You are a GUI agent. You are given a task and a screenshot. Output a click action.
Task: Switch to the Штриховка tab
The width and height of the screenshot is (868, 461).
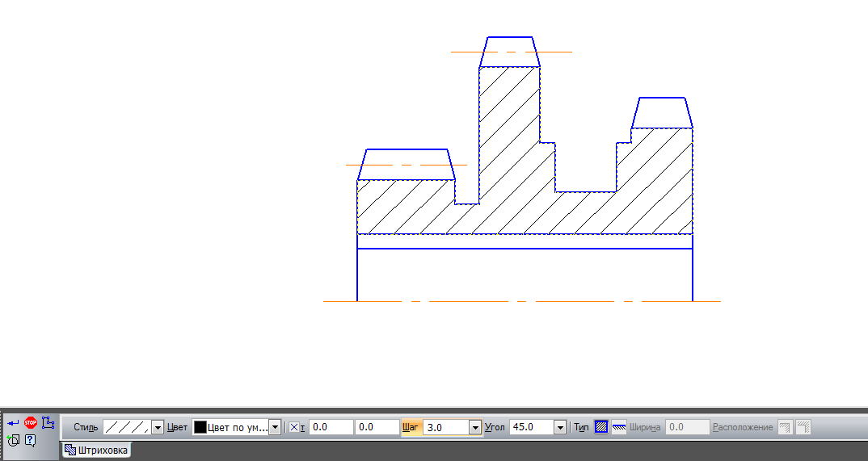pyautogui.click(x=96, y=450)
